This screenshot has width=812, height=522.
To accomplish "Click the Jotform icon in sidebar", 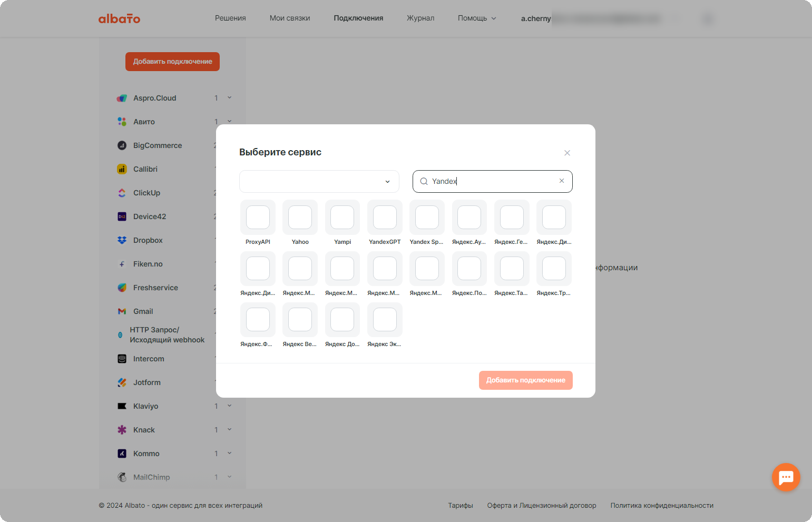I will coord(122,382).
